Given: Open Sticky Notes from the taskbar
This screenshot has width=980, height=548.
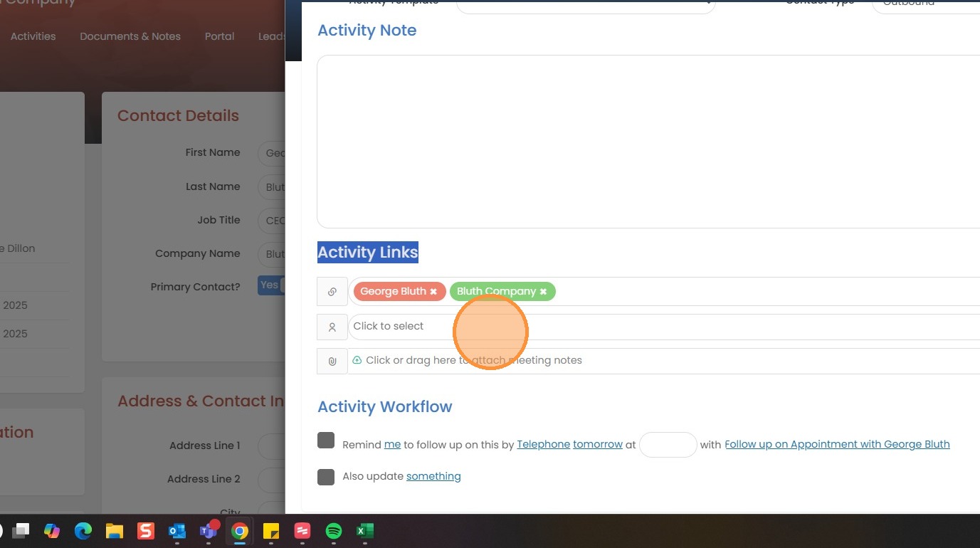Looking at the screenshot, I should coord(271,531).
